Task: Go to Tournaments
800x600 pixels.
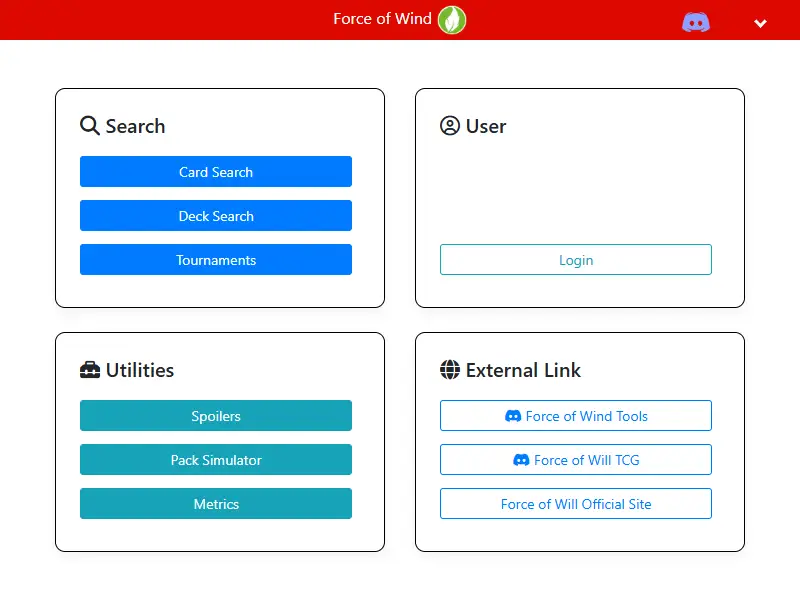Action: click(x=216, y=259)
